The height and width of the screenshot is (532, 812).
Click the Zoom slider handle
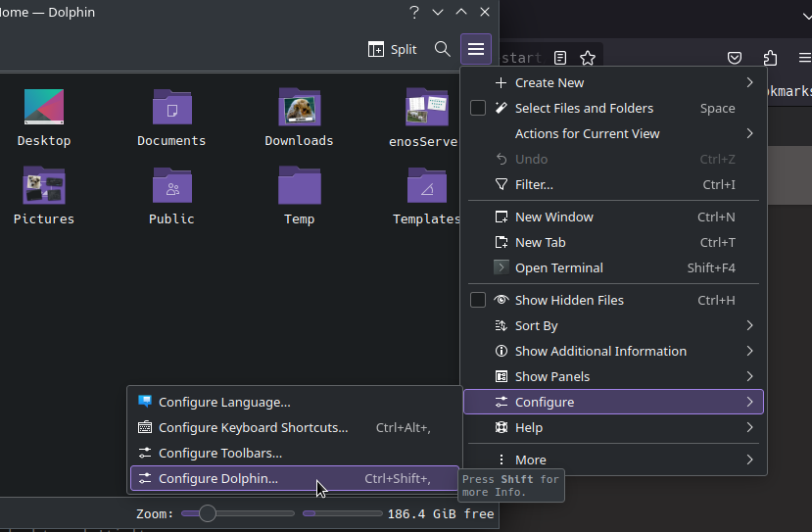pyautogui.click(x=207, y=513)
